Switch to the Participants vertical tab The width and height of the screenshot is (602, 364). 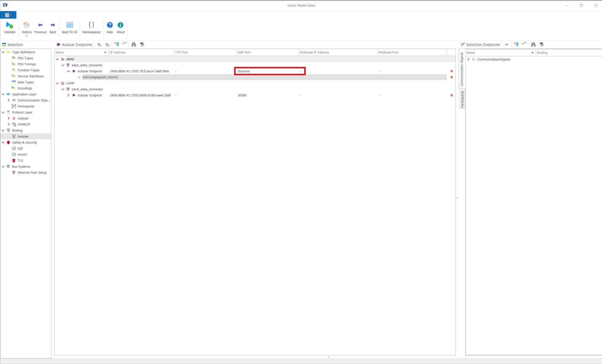click(462, 99)
